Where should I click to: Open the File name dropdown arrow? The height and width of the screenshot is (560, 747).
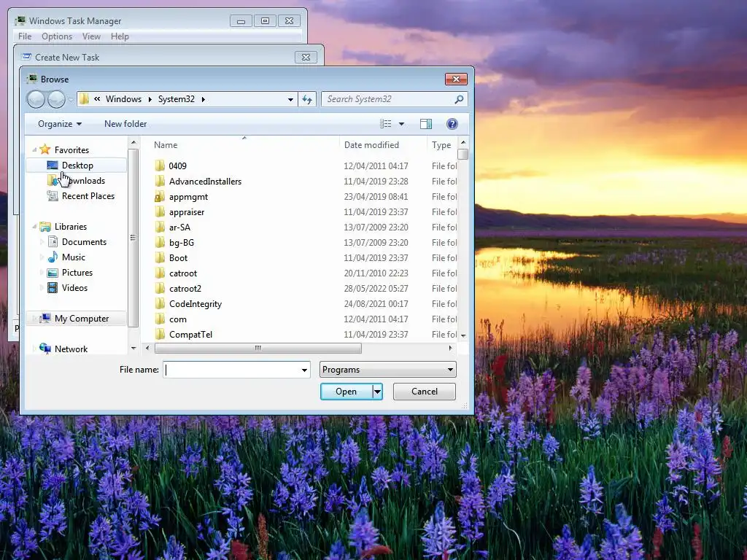[x=304, y=370]
